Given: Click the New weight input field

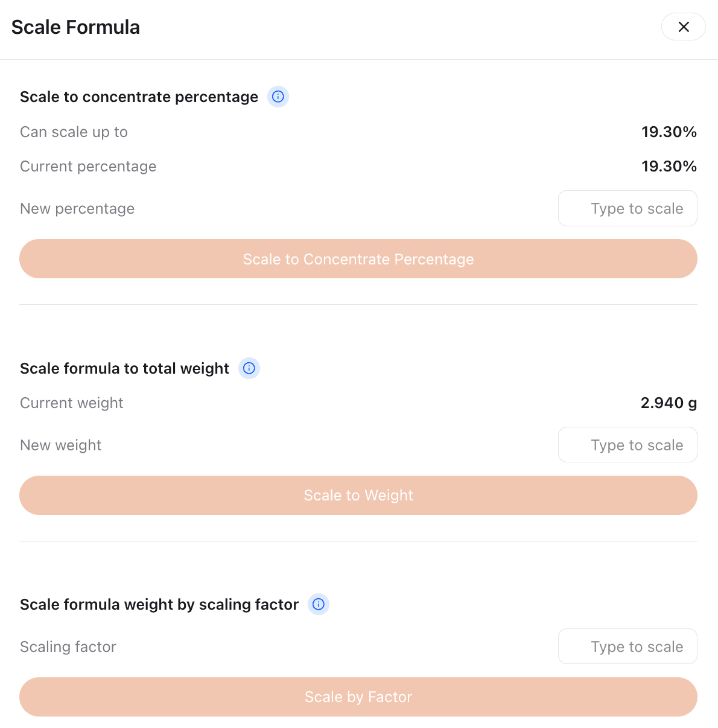Looking at the screenshot, I should point(627,445).
